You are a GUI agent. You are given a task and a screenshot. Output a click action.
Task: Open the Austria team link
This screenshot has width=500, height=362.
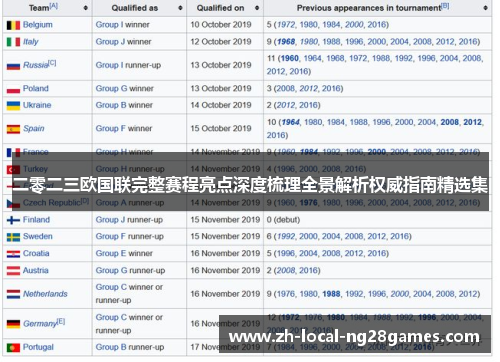[36, 270]
